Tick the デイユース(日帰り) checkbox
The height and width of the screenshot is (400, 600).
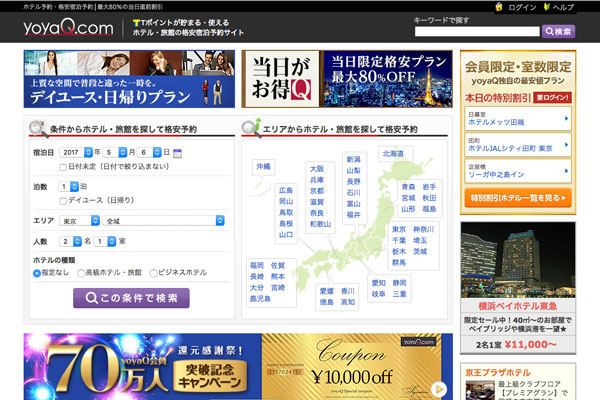pos(63,201)
